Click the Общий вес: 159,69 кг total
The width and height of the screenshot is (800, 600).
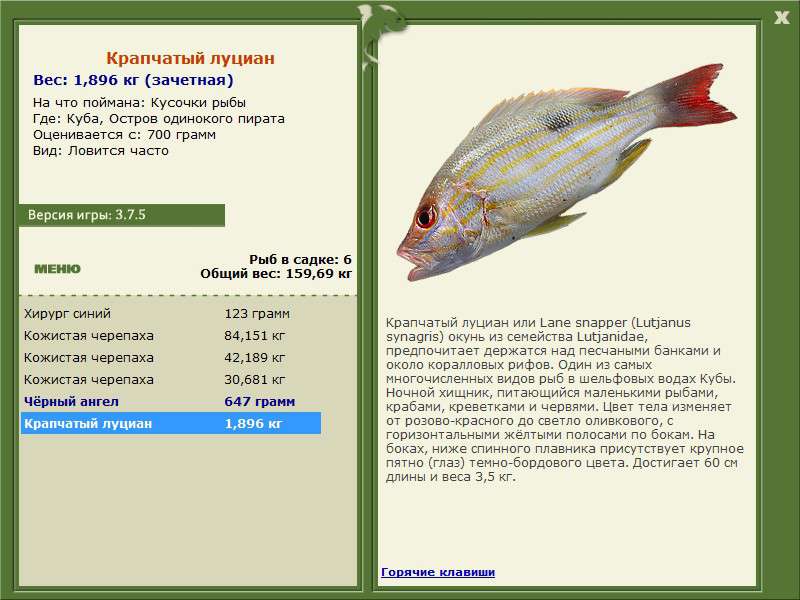(276, 273)
